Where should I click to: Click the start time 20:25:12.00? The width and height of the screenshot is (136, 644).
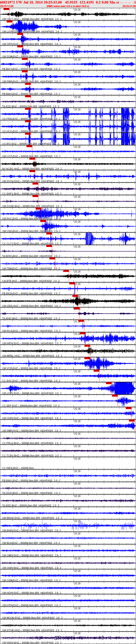[x=7, y=6]
